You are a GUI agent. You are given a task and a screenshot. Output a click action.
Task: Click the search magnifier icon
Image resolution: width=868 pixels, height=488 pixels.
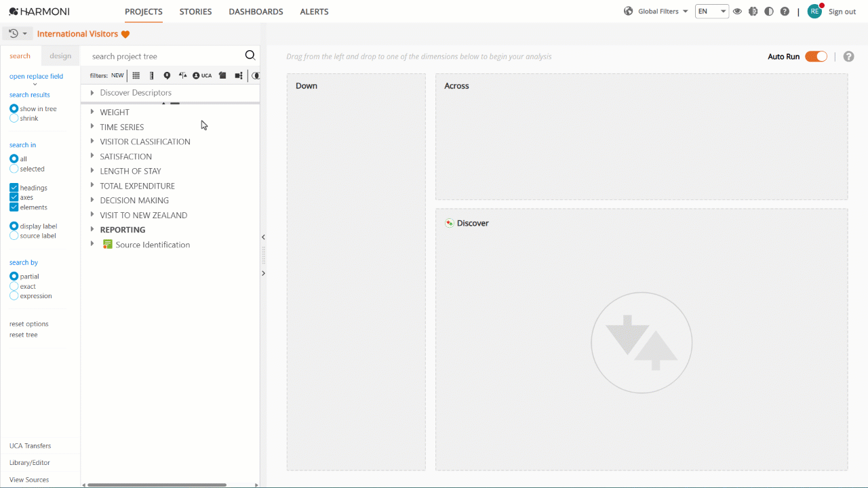(x=250, y=56)
